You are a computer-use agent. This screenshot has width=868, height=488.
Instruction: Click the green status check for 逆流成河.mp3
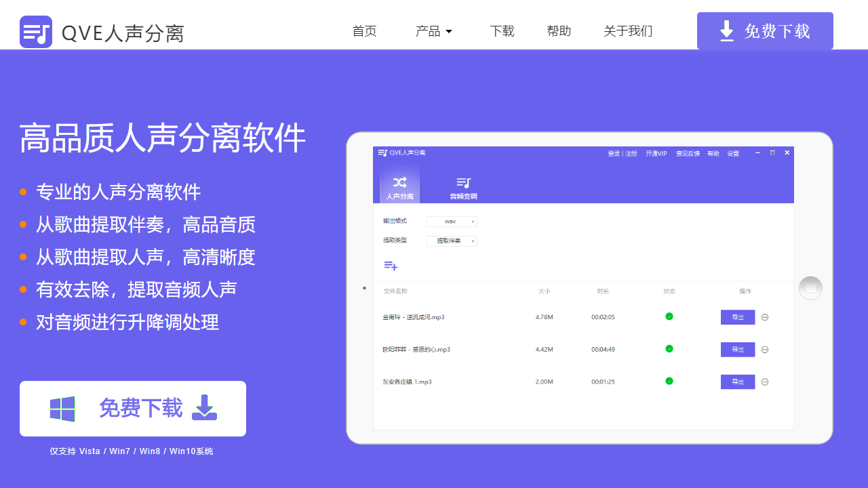coord(669,317)
